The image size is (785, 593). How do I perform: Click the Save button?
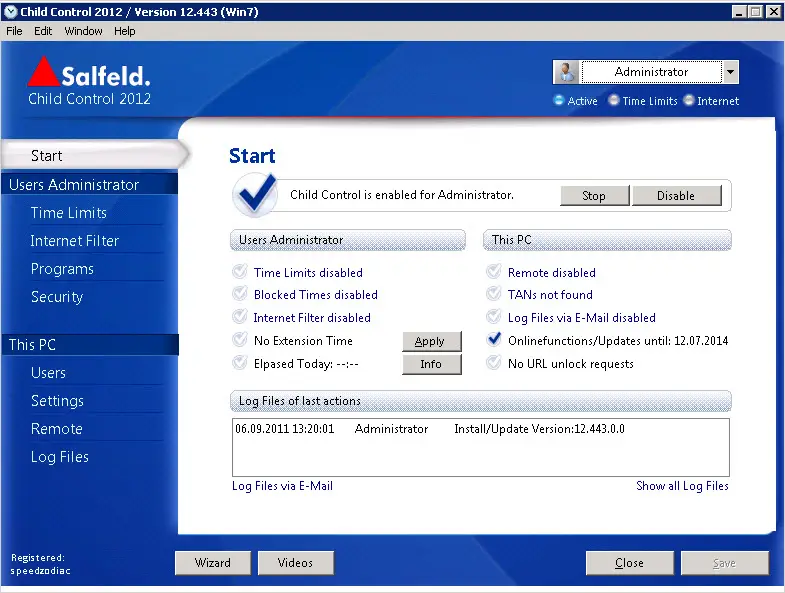[x=724, y=563]
